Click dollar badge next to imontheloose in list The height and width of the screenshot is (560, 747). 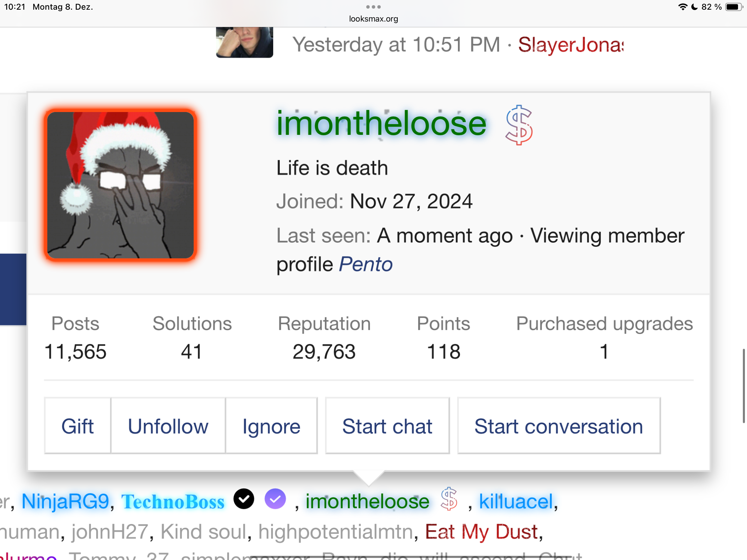click(x=449, y=499)
